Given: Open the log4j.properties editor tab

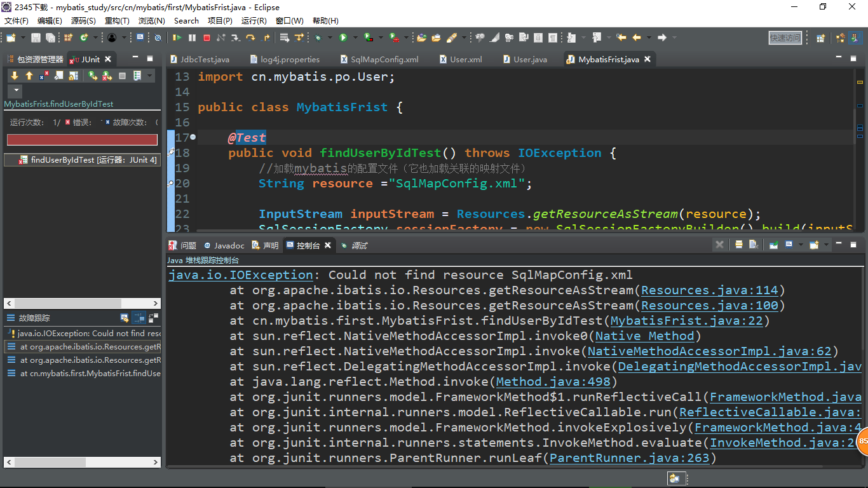Looking at the screenshot, I should click(285, 59).
